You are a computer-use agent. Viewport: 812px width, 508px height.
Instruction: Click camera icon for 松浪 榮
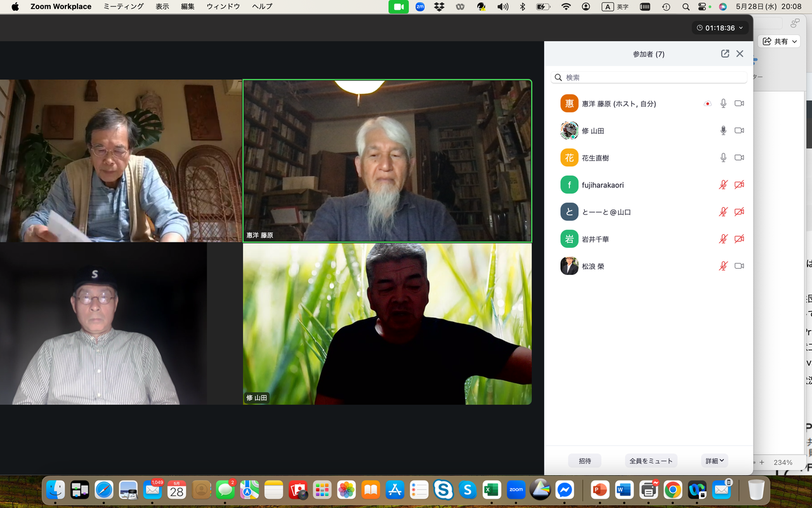[x=739, y=266]
